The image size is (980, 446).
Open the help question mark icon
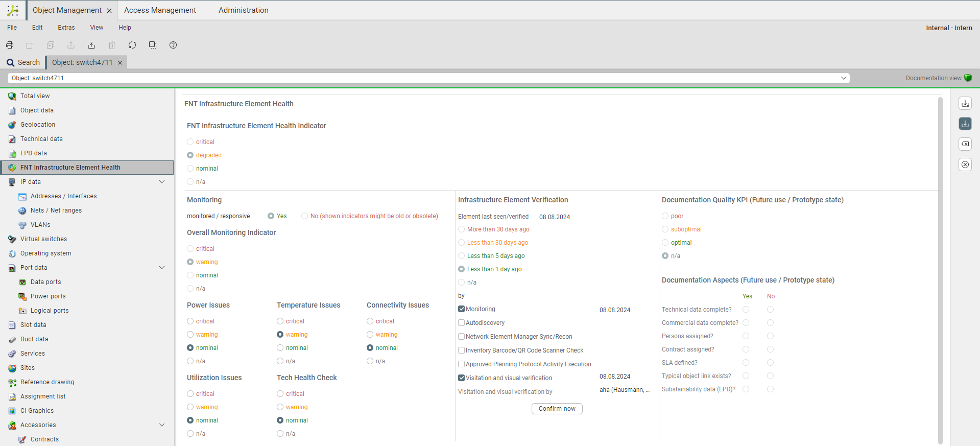point(173,45)
